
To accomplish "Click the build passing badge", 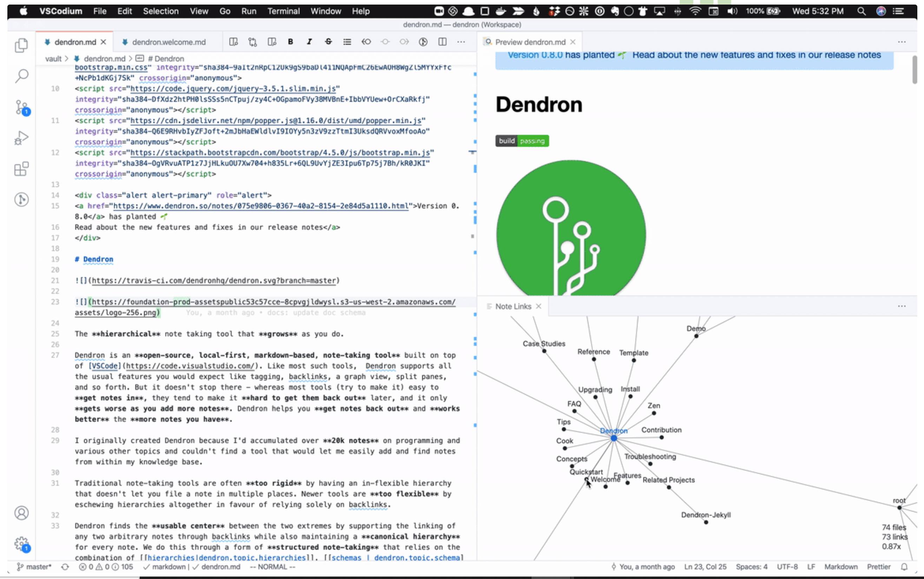I will pyautogui.click(x=522, y=141).
